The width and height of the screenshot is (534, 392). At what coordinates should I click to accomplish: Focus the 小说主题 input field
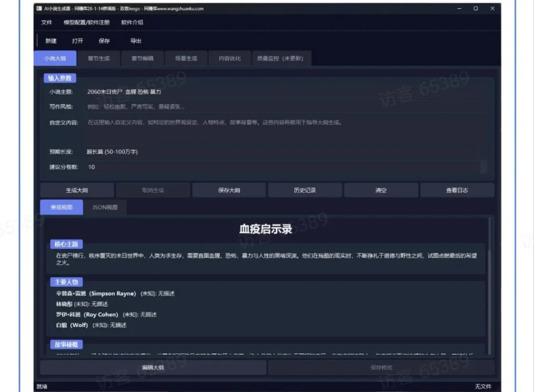pos(285,92)
